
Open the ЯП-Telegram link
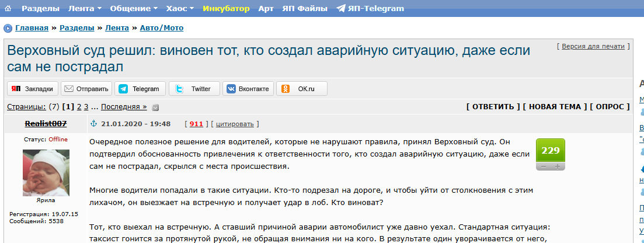click(370, 8)
